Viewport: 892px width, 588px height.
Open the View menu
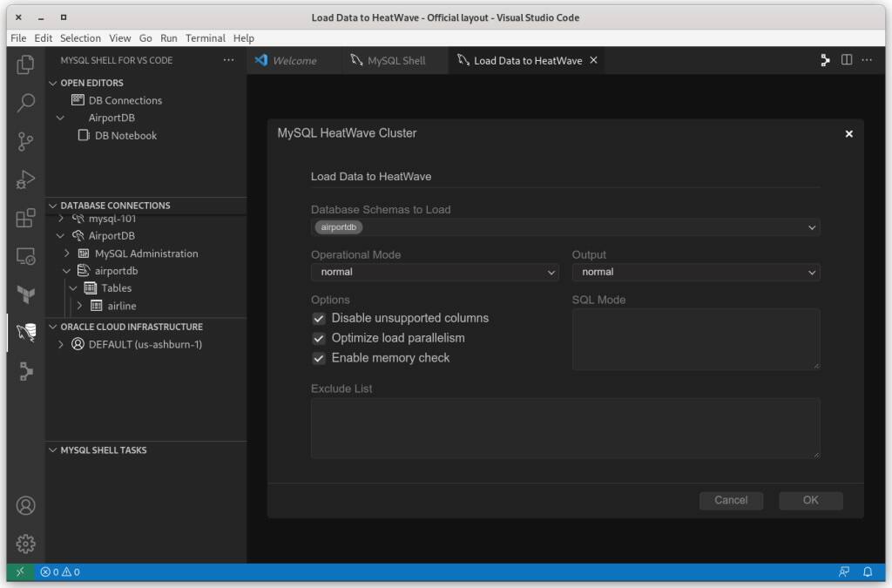point(120,38)
